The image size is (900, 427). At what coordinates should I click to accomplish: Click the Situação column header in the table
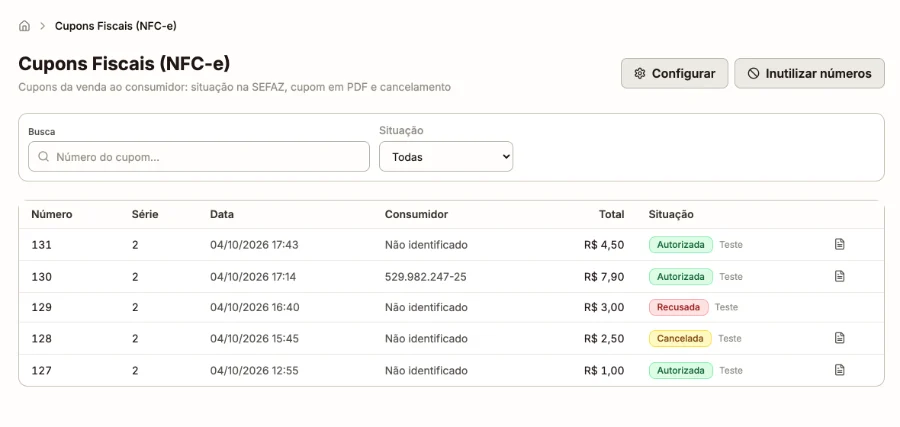tap(671, 215)
